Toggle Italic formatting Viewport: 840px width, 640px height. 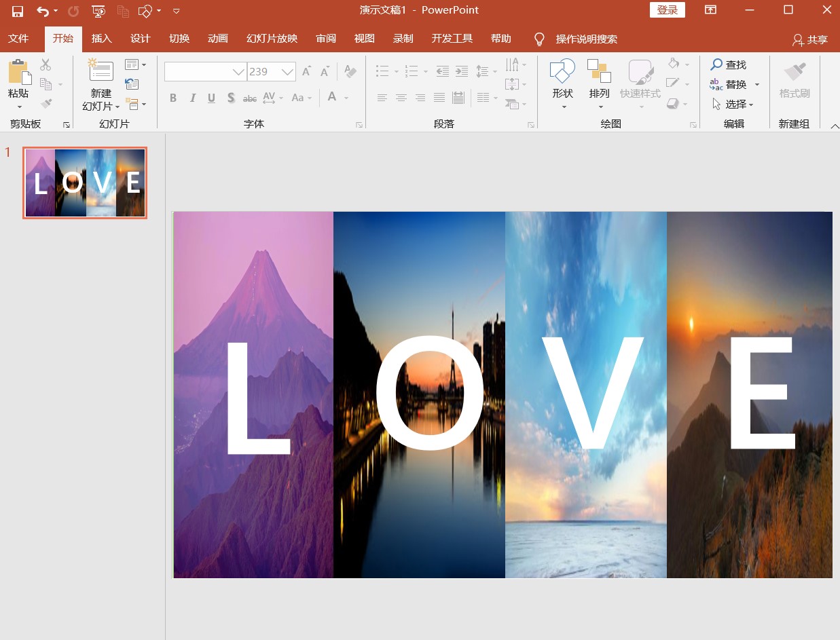click(192, 98)
